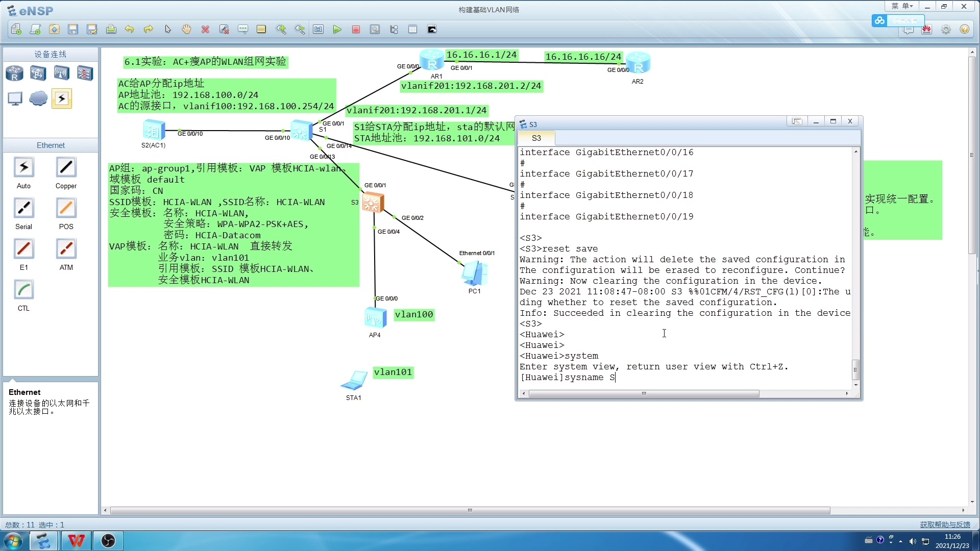Click the Save topology icon
Viewport: 980px width, 551px height.
point(73,30)
